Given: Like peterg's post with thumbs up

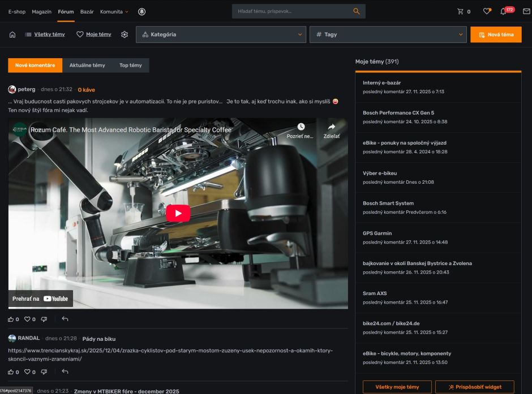Looking at the screenshot, I should [x=11, y=319].
